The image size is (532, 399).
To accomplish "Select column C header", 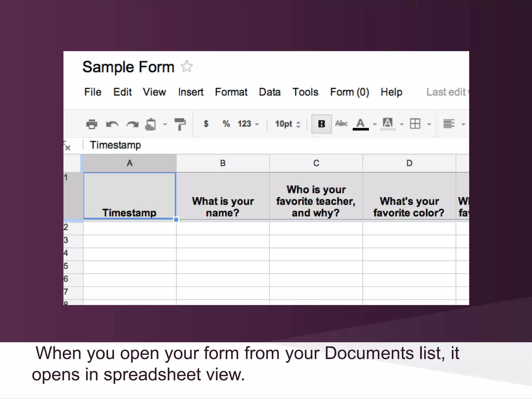I will click(x=316, y=163).
